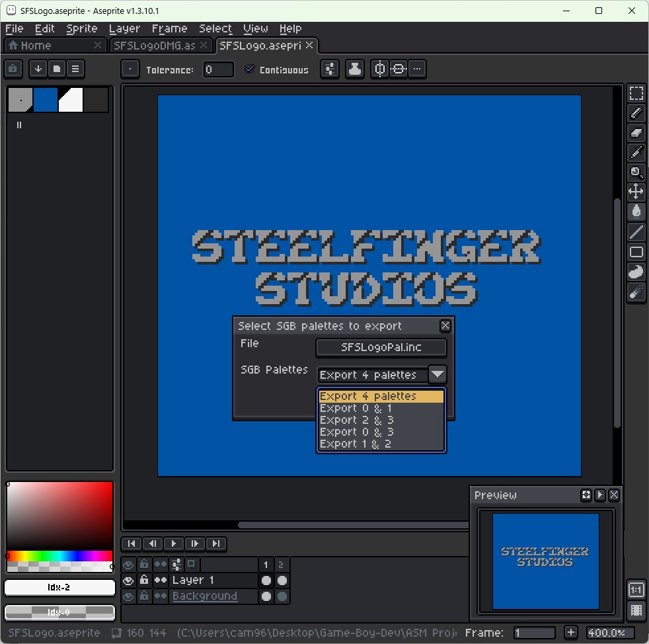649x644 pixels.
Task: Select the Eraser tool
Action: click(636, 132)
